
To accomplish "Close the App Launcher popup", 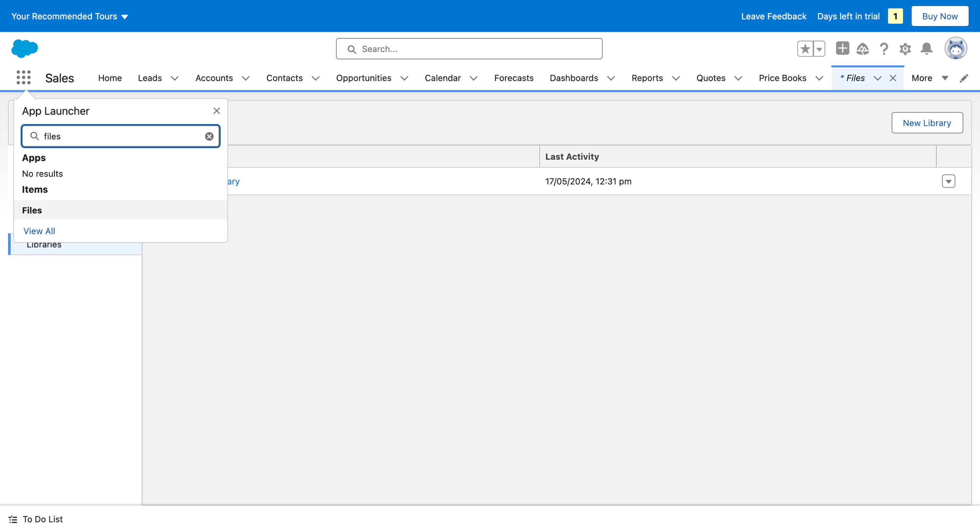I will click(x=217, y=111).
